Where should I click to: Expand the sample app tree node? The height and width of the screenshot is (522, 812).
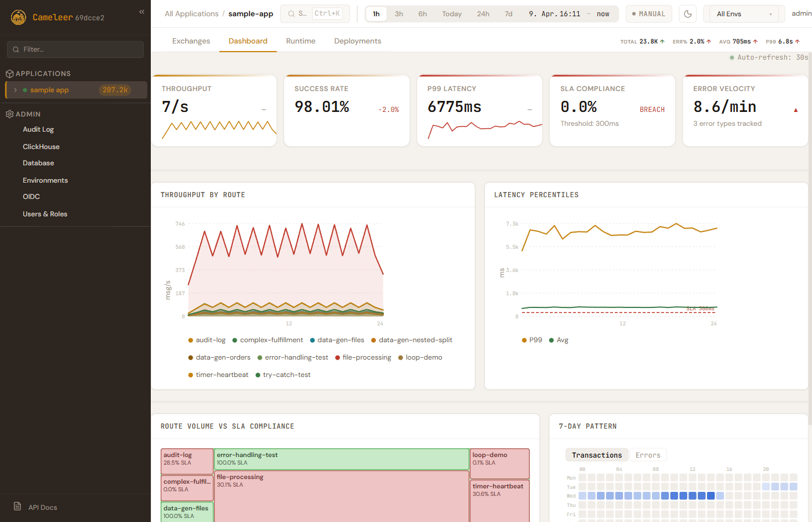(16, 90)
